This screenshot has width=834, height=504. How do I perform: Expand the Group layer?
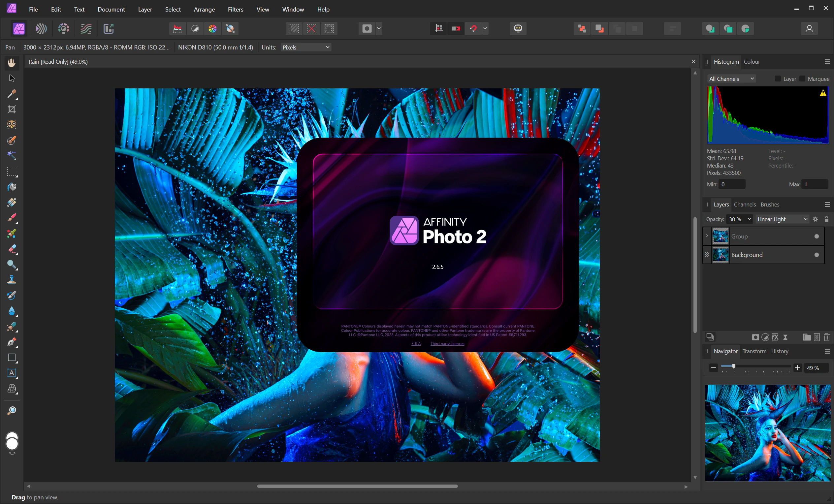(707, 236)
